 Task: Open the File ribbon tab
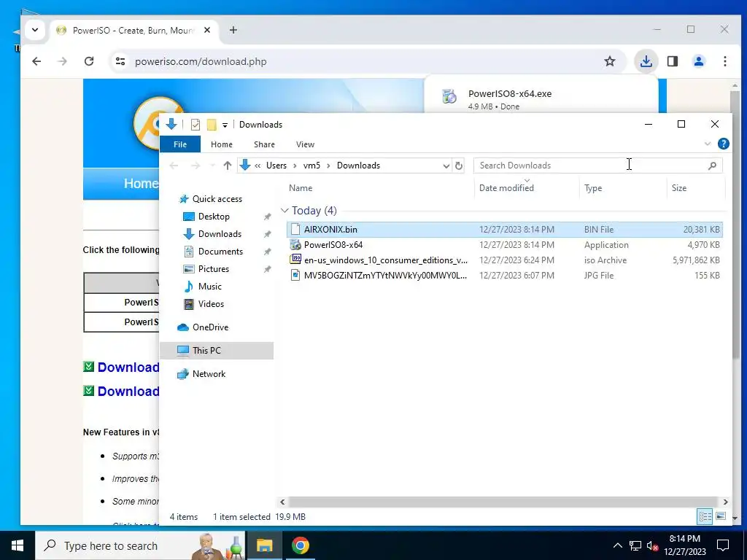(x=180, y=144)
